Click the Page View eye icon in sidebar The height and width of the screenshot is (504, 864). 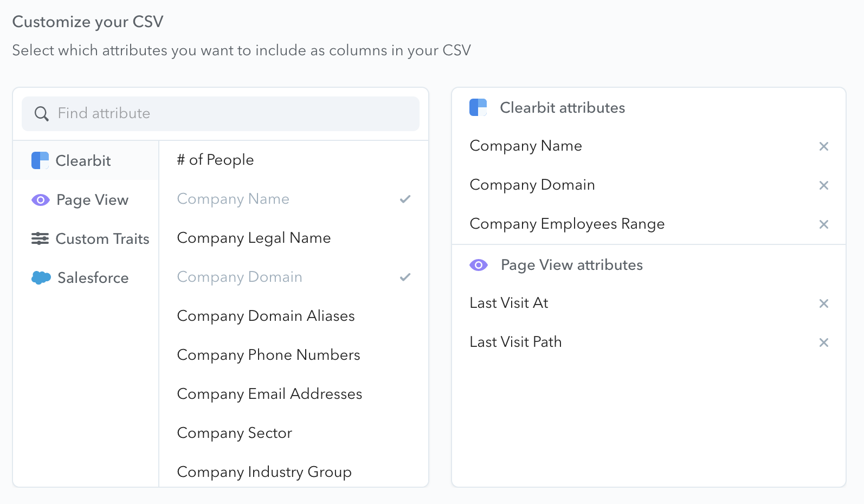click(41, 200)
